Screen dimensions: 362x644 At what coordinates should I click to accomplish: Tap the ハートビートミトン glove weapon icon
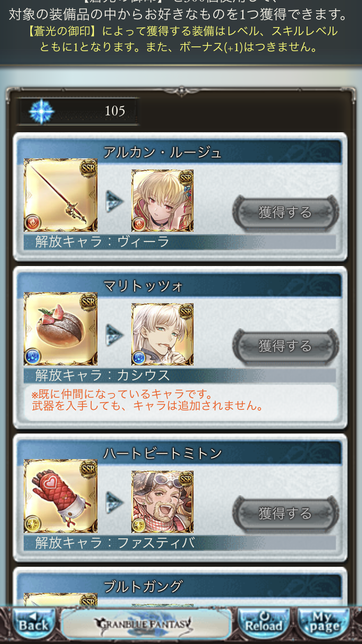[60, 496]
